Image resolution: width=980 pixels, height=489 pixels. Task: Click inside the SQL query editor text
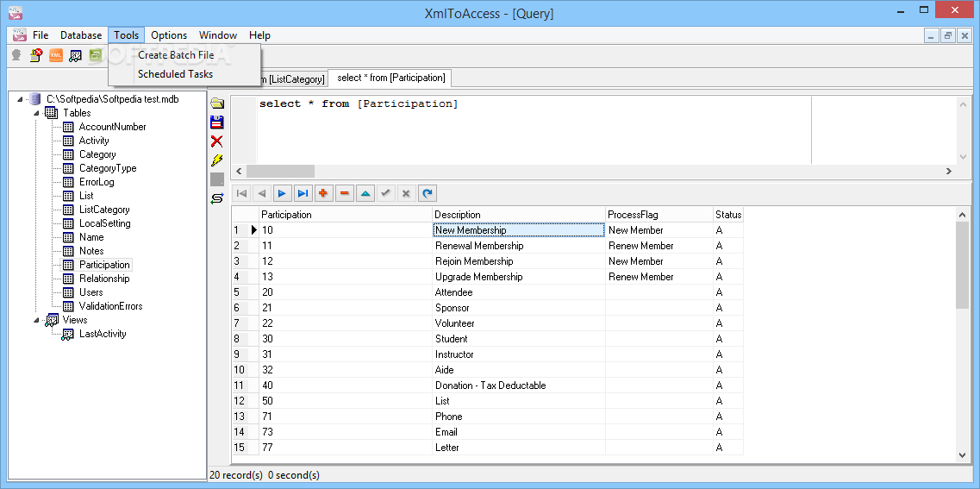[x=359, y=103]
